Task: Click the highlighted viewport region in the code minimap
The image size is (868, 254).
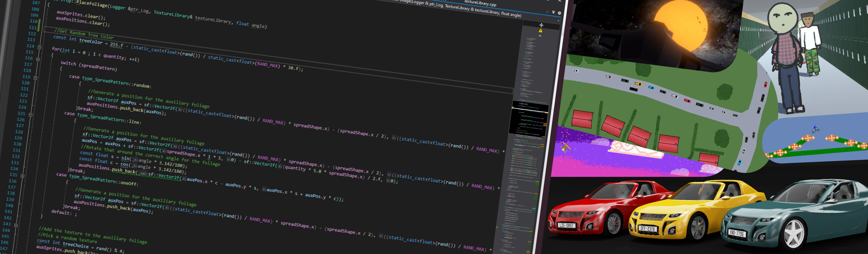Action: pos(528,119)
